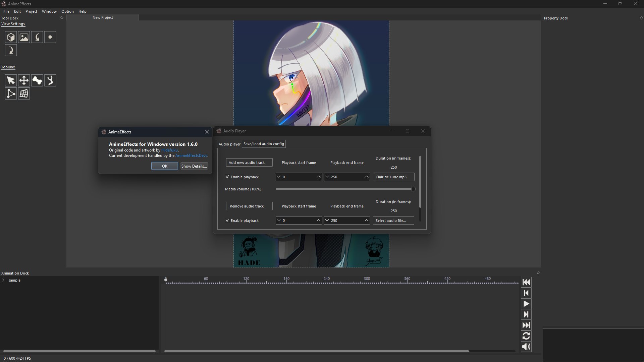The height and width of the screenshot is (362, 644).
Task: Open the Project menu
Action: (31, 11)
